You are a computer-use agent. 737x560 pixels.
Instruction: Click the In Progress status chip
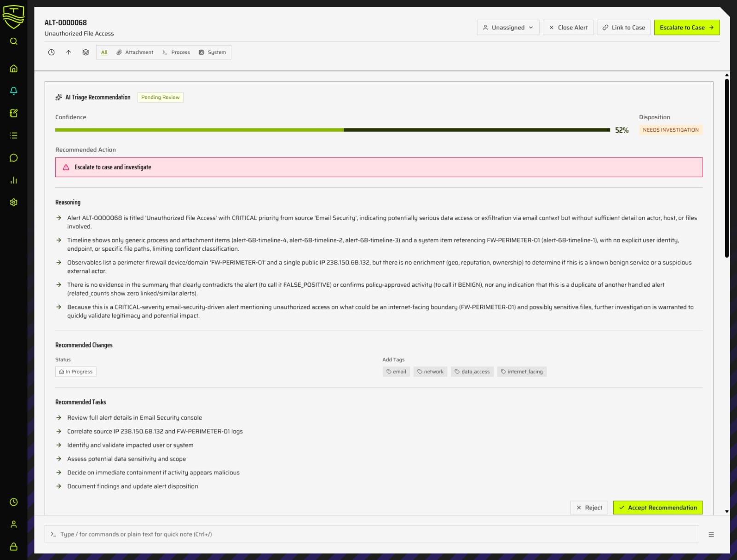point(76,372)
